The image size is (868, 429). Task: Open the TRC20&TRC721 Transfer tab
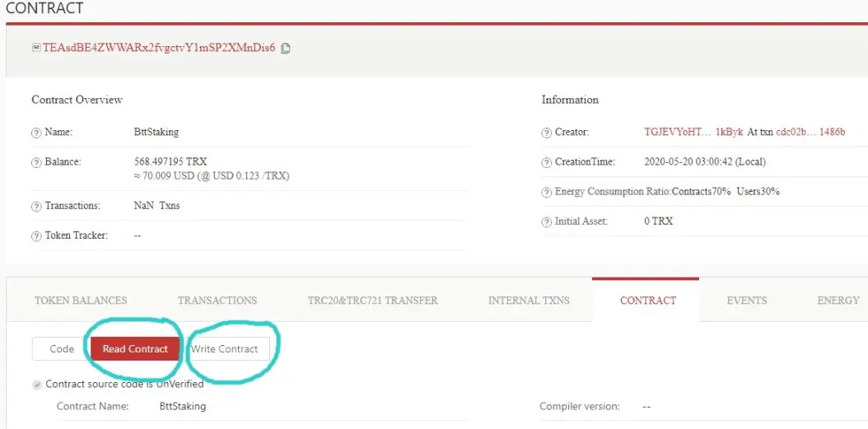[x=372, y=301]
